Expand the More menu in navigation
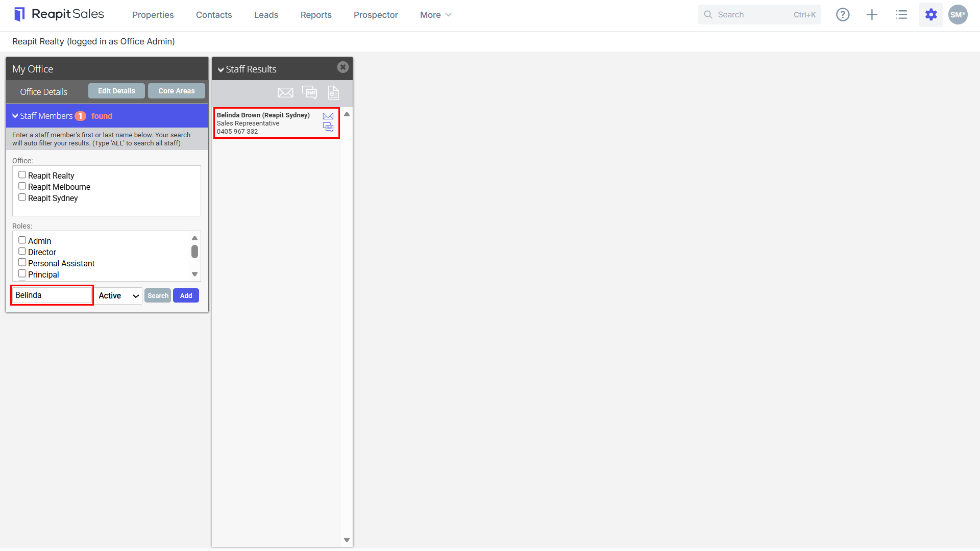The image size is (980, 551). coord(435,15)
